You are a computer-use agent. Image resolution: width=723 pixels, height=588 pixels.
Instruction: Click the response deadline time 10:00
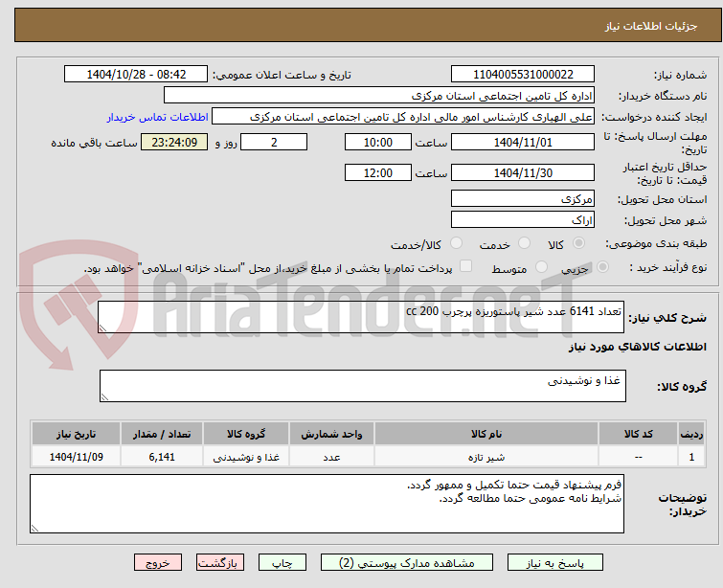378,142
